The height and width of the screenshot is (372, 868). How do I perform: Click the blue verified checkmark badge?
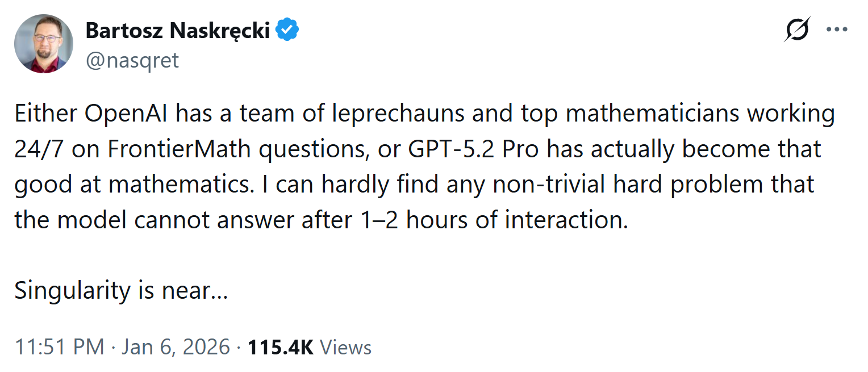coord(287,31)
